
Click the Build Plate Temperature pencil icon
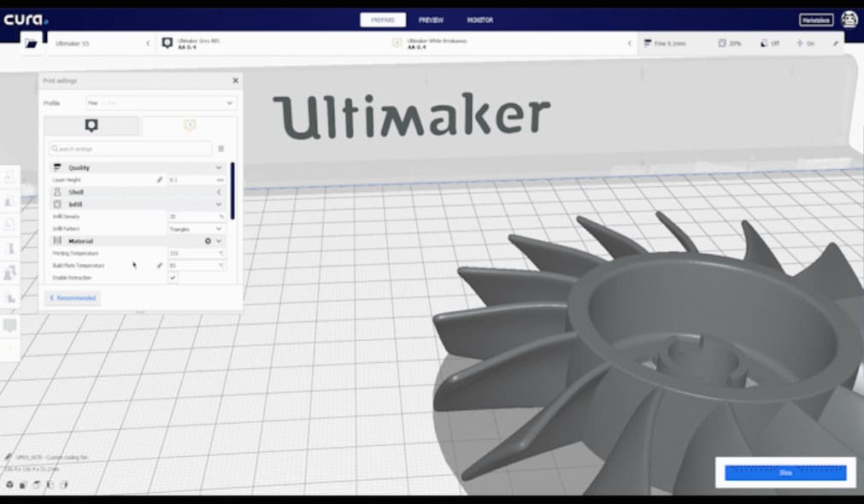tap(160, 266)
